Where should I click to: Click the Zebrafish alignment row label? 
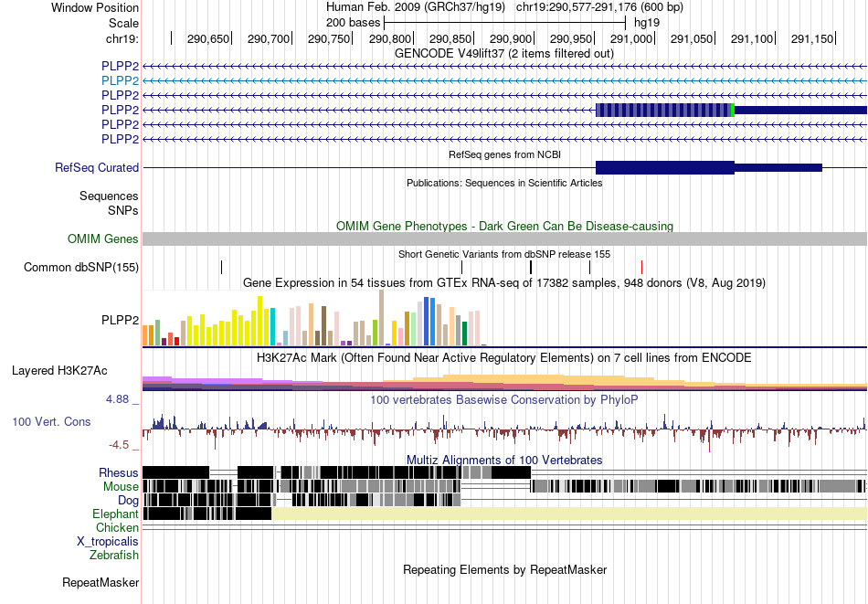pos(114,556)
